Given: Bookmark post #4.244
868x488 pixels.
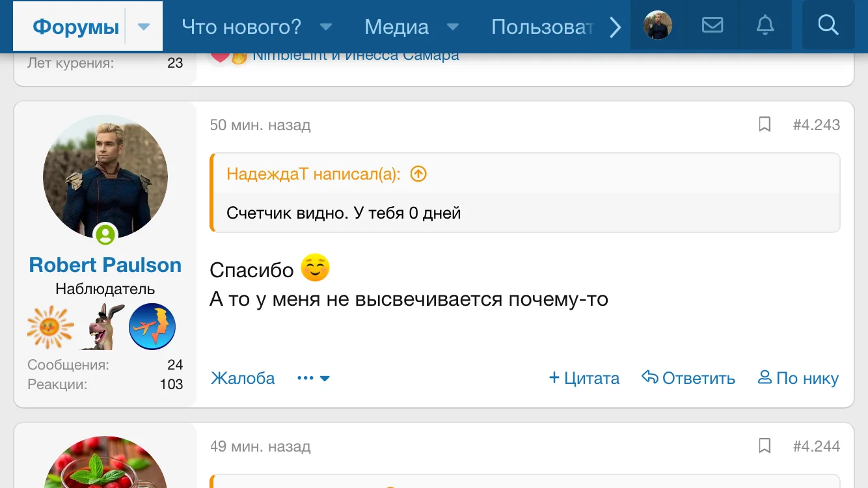Looking at the screenshot, I should (765, 446).
